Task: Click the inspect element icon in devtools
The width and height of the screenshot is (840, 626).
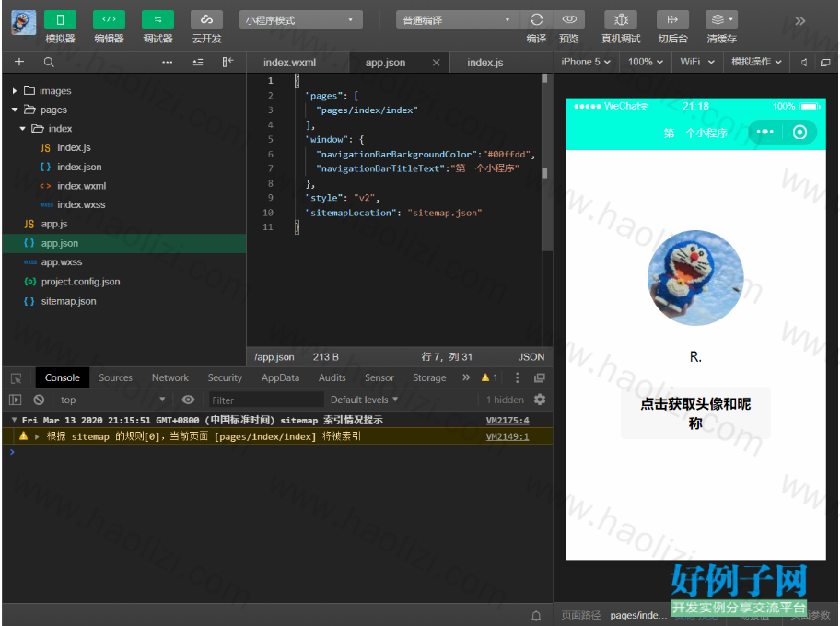Action: coord(17,378)
